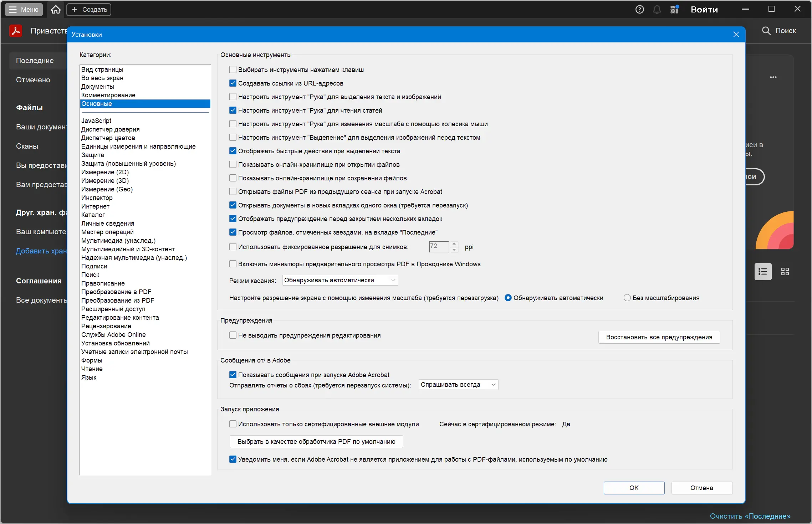
Task: Enable "Выбирать инструменты нажатием клавиш" checkbox
Action: tap(233, 70)
